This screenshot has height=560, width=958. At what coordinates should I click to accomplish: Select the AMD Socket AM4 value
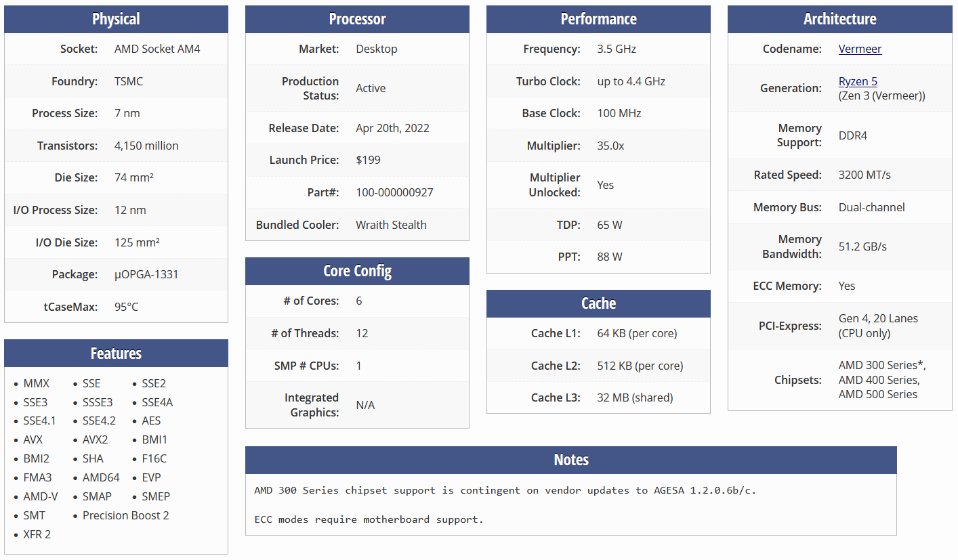point(157,49)
